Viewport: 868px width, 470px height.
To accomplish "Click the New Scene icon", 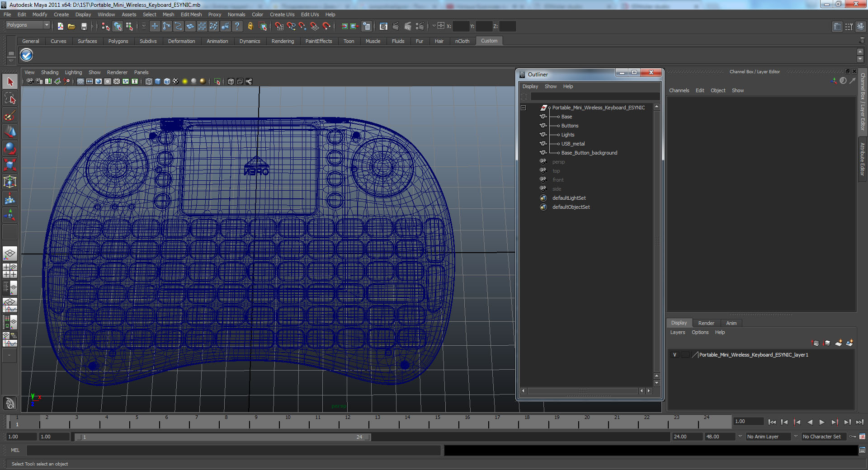I will click(61, 26).
